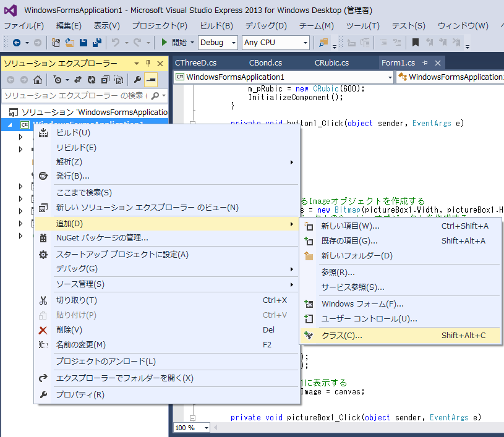Choose サービス参照(S)... in the submenu
Image resolution: width=504 pixels, height=437 pixels.
click(x=401, y=287)
